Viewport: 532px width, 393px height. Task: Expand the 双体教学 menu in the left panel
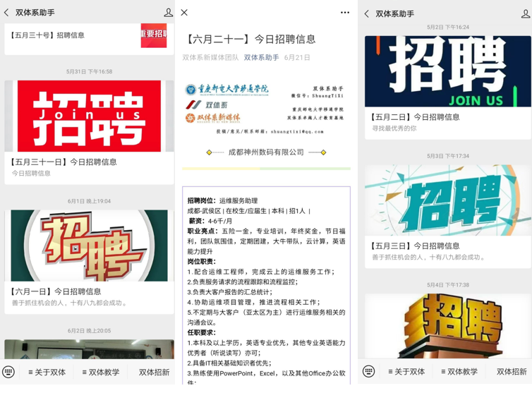coord(102,372)
